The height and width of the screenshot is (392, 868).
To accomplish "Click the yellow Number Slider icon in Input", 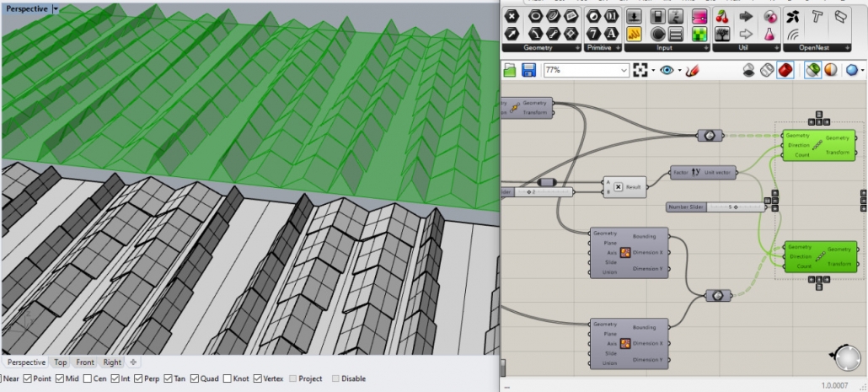I will click(635, 35).
